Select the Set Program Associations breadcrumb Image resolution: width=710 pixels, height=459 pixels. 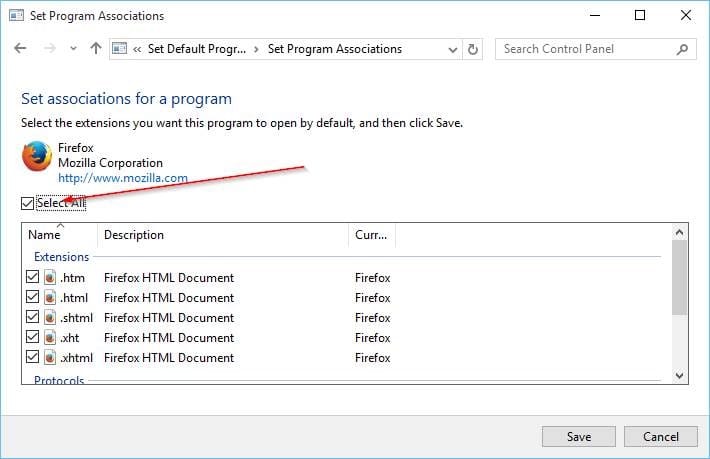[x=335, y=49]
